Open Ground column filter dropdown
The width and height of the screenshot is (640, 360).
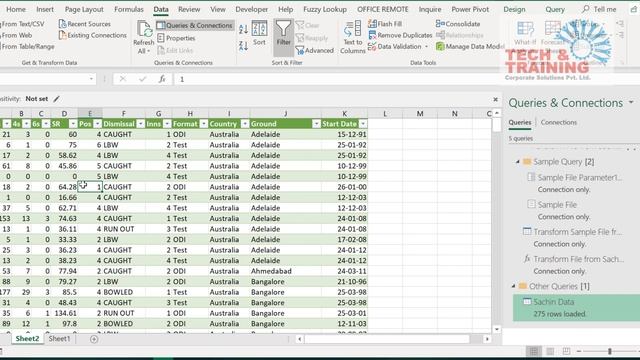(316, 124)
